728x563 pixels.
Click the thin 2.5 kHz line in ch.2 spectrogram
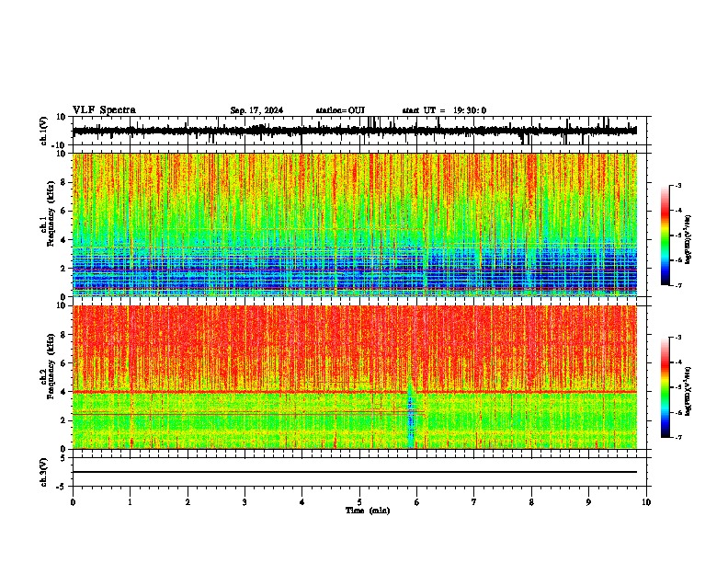(248, 413)
